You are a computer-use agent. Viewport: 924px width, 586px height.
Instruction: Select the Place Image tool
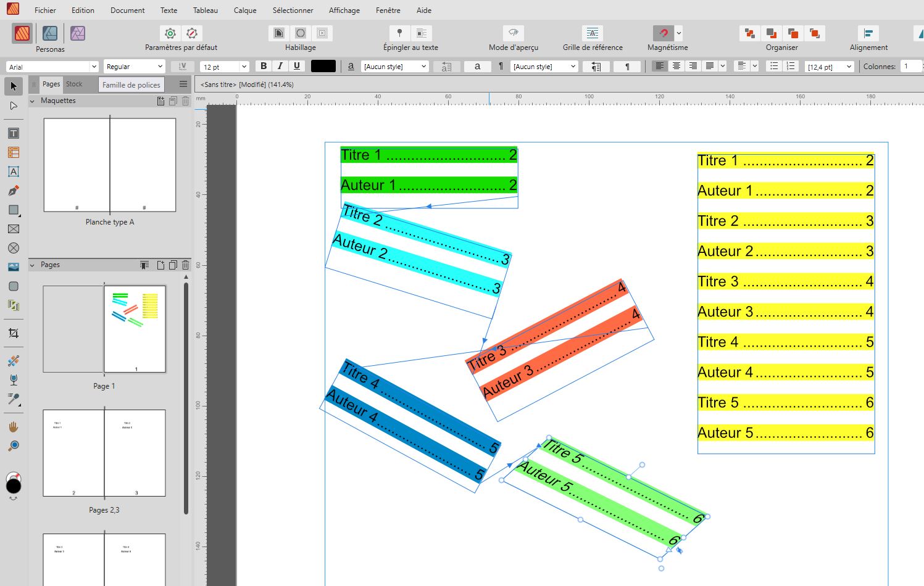tap(14, 267)
